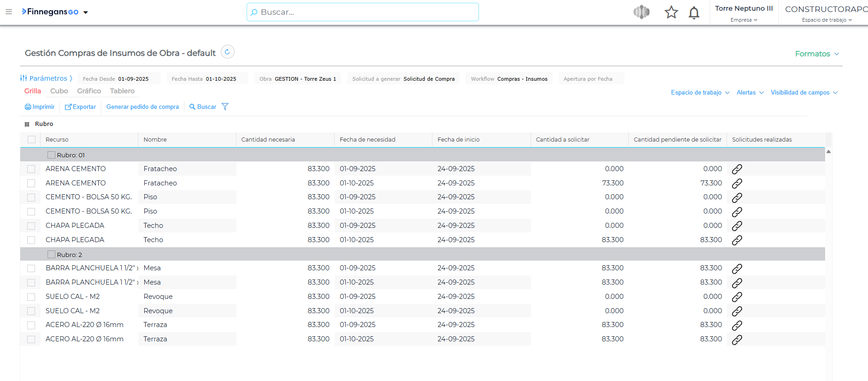This screenshot has height=381, width=868.
Task: Click the Rubro grouping grid icon
Action: [x=27, y=124]
